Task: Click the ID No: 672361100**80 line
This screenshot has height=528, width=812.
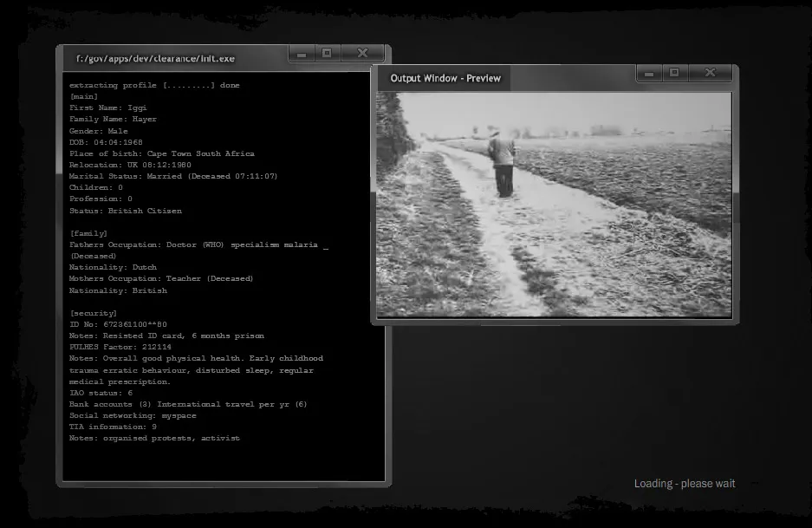Action: (118, 324)
